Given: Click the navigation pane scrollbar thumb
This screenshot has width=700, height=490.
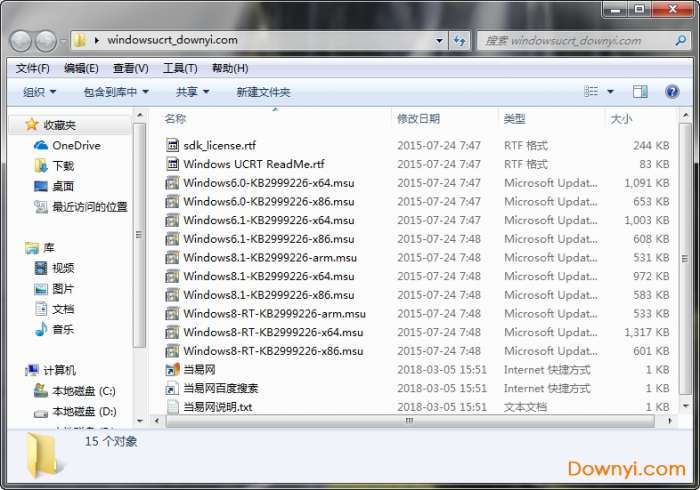Looking at the screenshot, I should point(139,235).
